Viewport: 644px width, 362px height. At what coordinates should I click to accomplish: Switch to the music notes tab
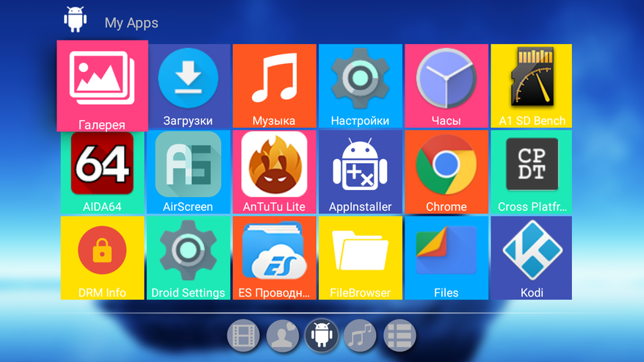361,336
